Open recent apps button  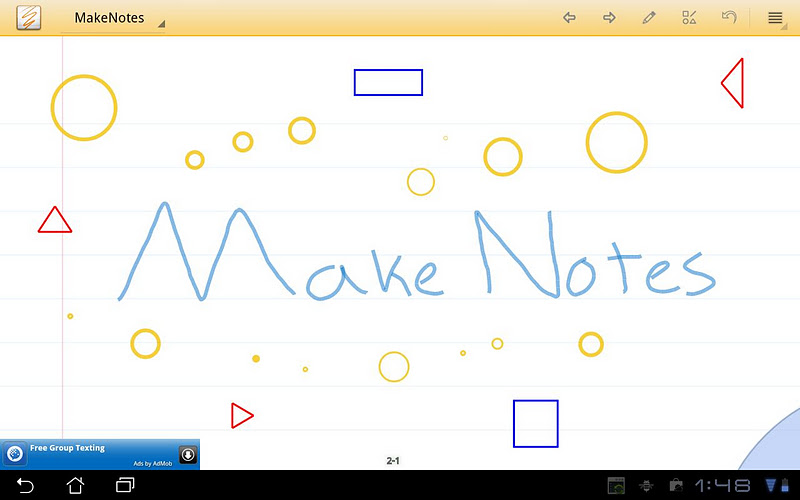pos(125,485)
